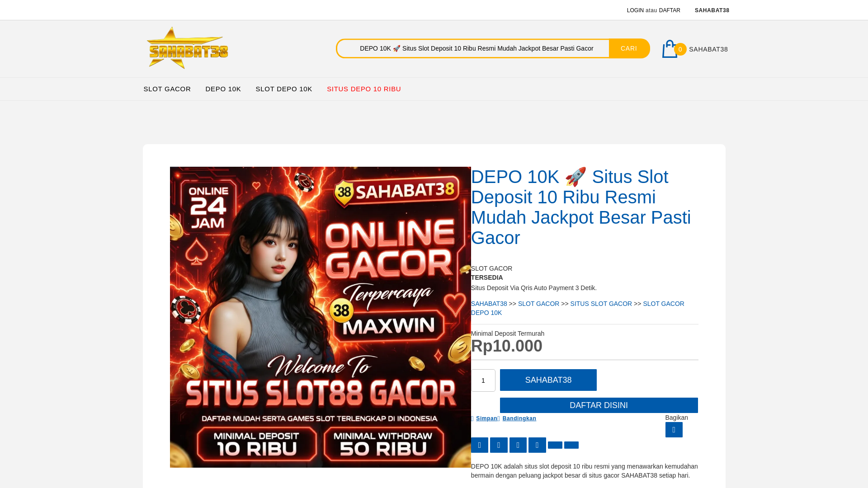
Task: Click the Bandingkan compare link
Action: coord(517,418)
